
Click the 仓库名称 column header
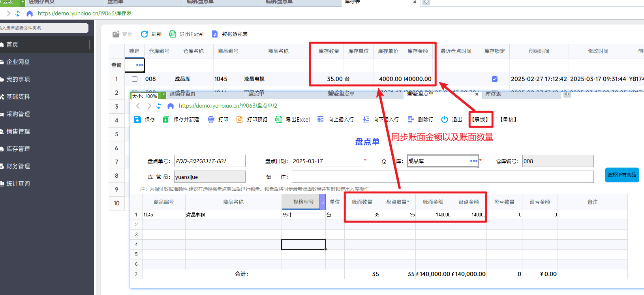point(193,51)
